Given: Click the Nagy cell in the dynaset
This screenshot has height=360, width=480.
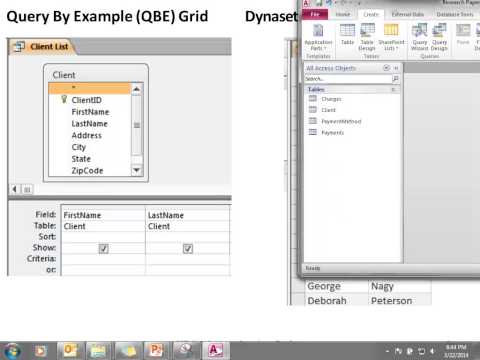Looking at the screenshot, I should [400, 286].
